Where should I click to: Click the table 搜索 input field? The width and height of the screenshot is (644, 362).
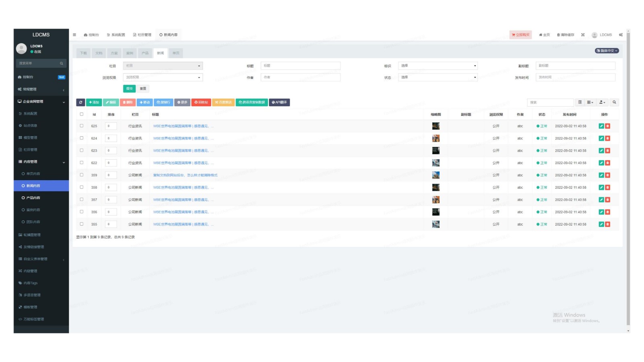click(x=550, y=102)
